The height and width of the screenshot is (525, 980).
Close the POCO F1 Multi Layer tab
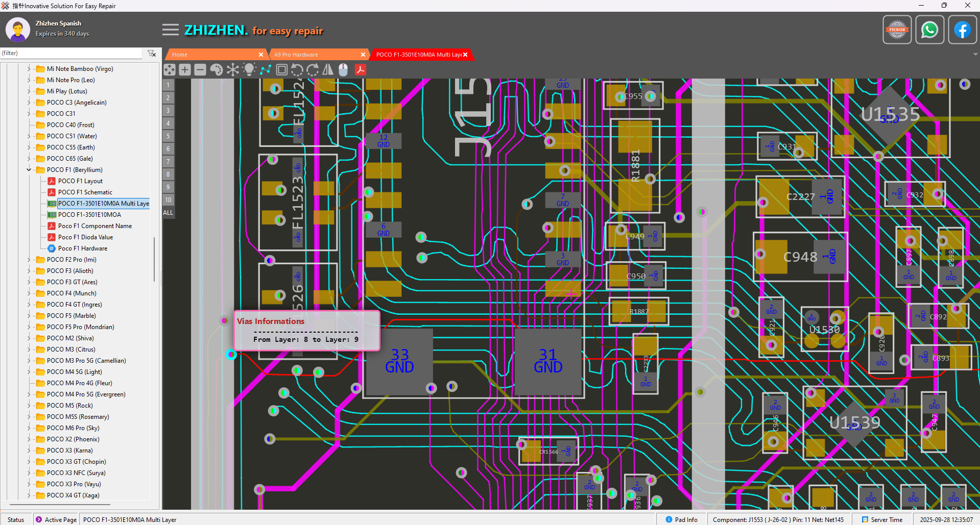(465, 55)
